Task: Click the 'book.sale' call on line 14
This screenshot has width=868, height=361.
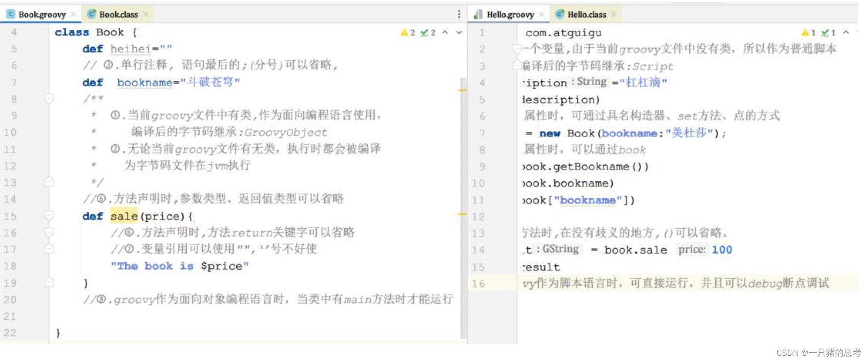Action: point(635,250)
